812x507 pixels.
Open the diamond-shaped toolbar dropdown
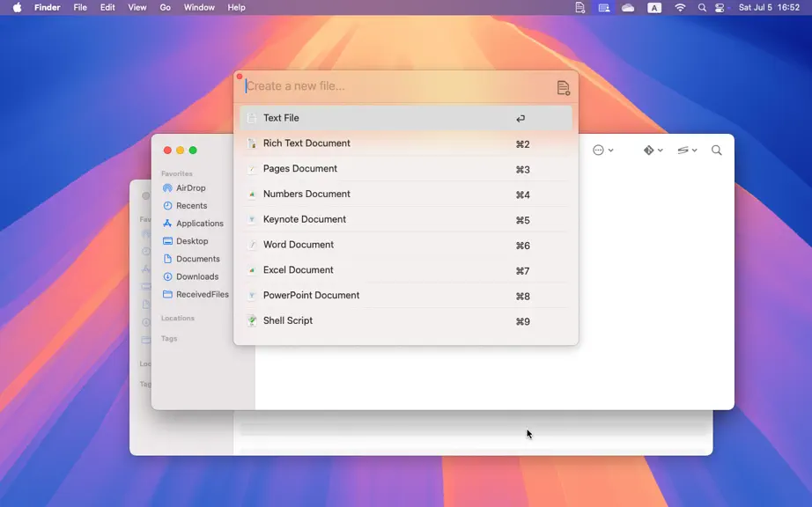[x=653, y=150]
